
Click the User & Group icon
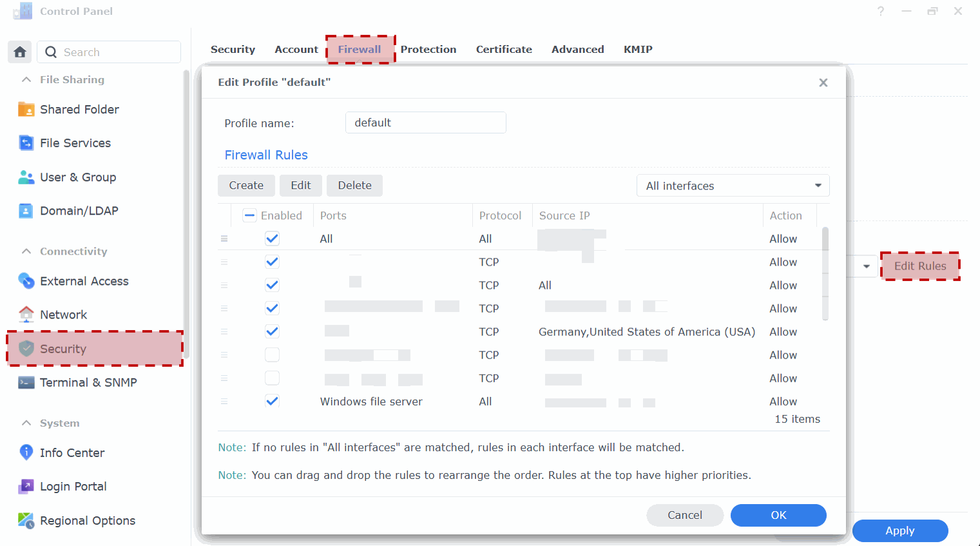(26, 177)
